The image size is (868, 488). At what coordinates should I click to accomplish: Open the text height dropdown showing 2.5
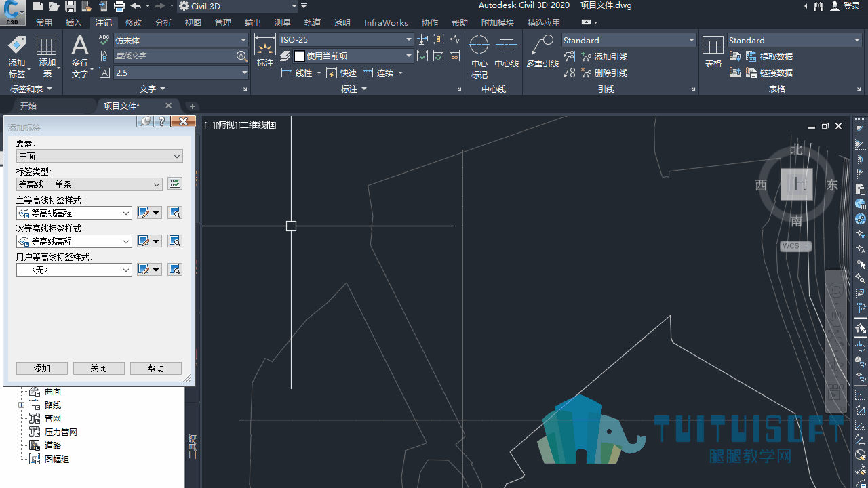click(181, 73)
